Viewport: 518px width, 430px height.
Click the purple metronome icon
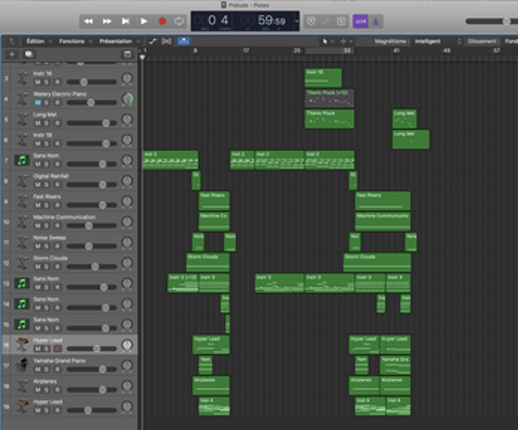tap(376, 22)
